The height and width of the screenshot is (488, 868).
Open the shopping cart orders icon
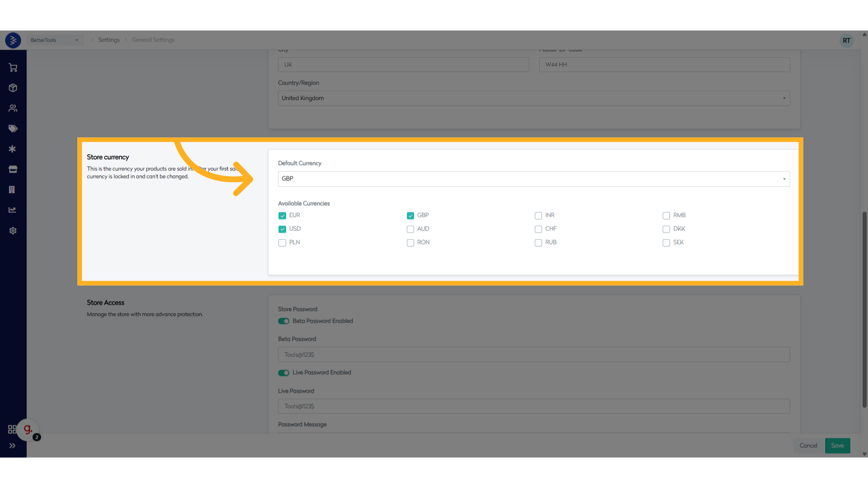tap(13, 68)
